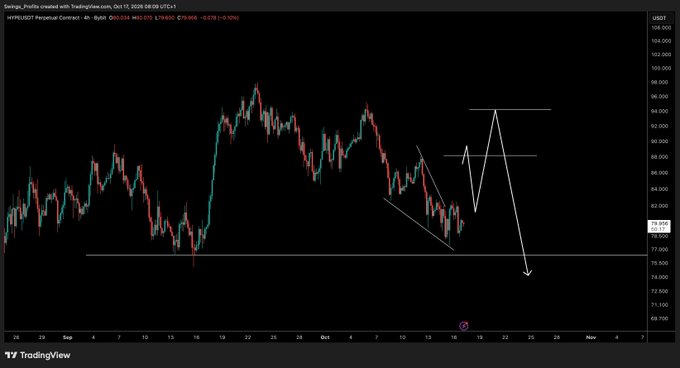Image resolution: width=680 pixels, height=368 pixels.
Task: Click the 88.000 price axis label
Action: click(661, 157)
